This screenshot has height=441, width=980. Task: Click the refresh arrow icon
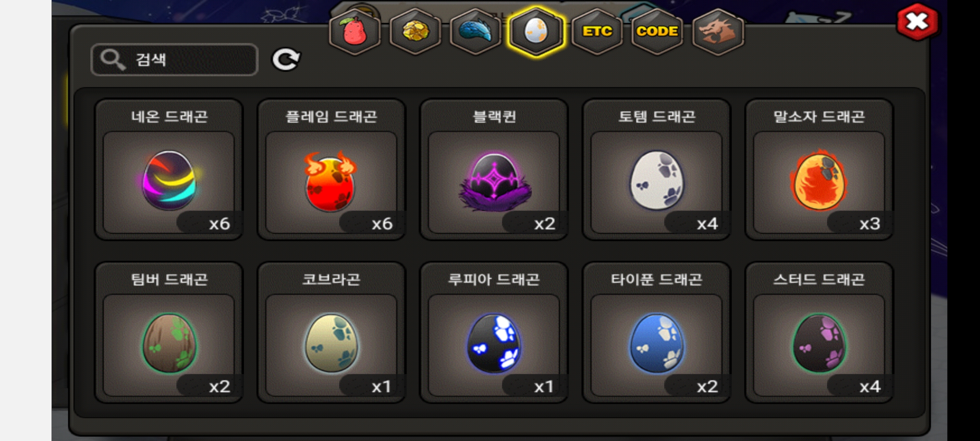coord(286,60)
